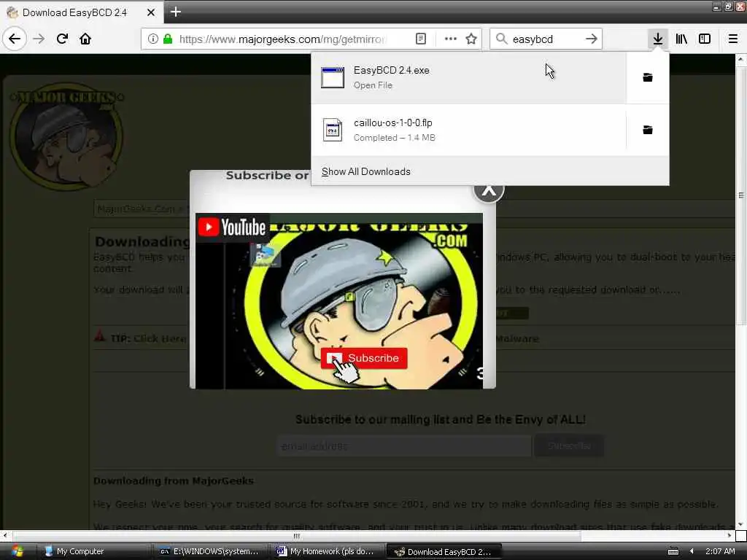
Task: Open the Firefox home page
Action: tap(85, 39)
